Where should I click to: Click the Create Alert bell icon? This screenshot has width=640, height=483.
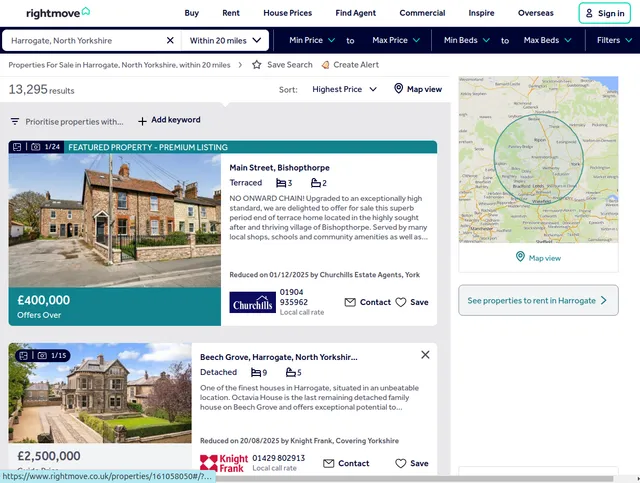click(325, 65)
